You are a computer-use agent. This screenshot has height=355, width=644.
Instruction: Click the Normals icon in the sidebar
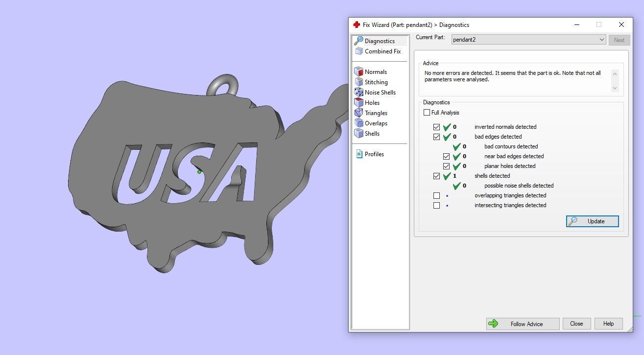coord(358,71)
